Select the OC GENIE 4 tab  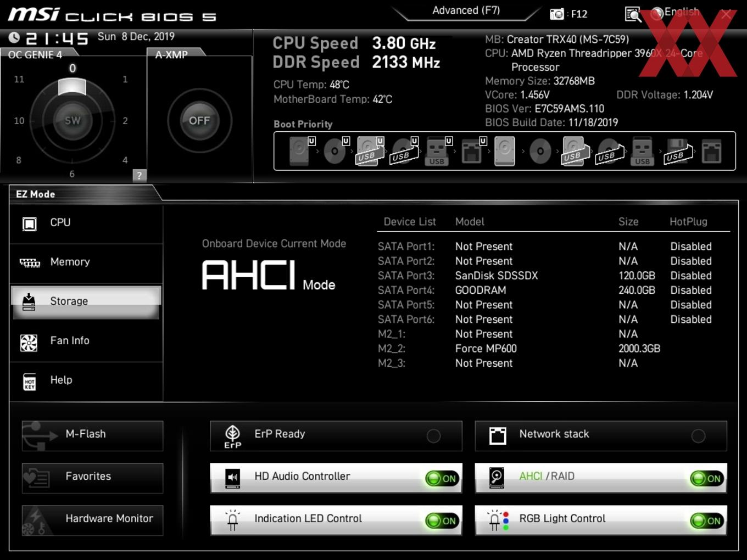(35, 54)
